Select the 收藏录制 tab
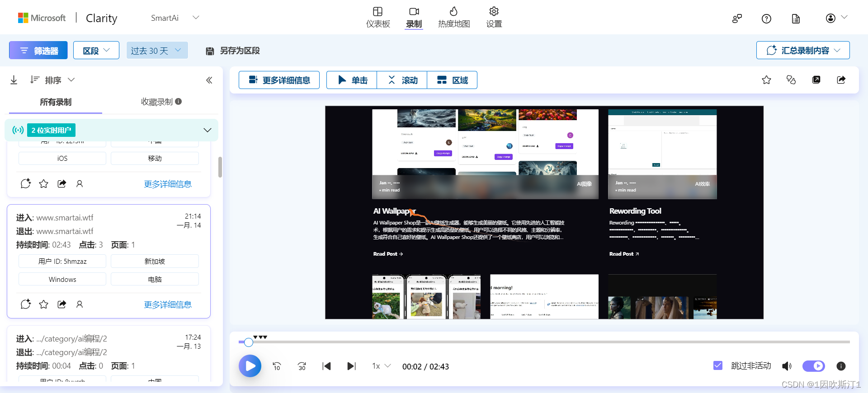 [161, 102]
